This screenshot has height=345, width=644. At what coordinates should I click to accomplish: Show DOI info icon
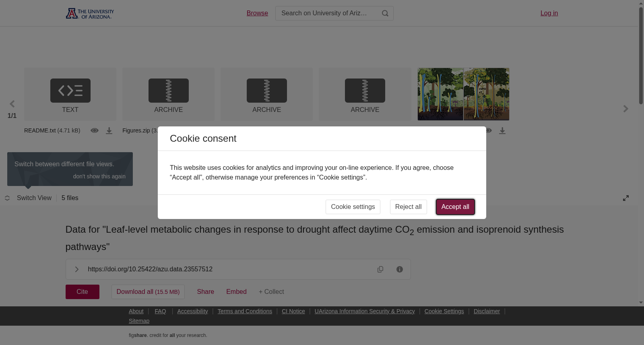pyautogui.click(x=400, y=269)
